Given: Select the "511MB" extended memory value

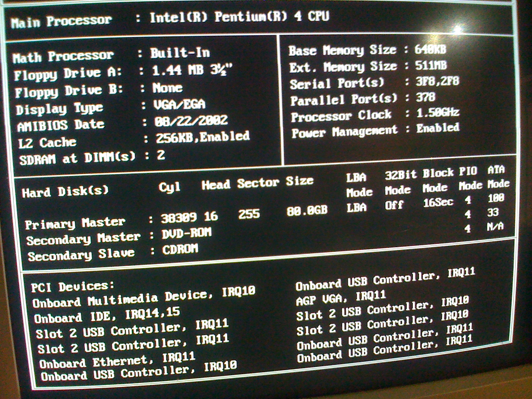Looking at the screenshot, I should [x=431, y=66].
